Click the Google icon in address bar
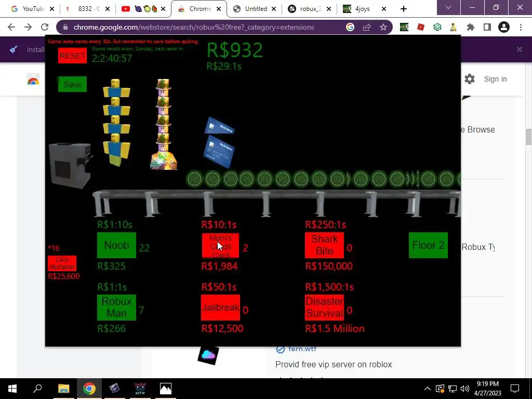The width and height of the screenshot is (532, 399). [350, 27]
